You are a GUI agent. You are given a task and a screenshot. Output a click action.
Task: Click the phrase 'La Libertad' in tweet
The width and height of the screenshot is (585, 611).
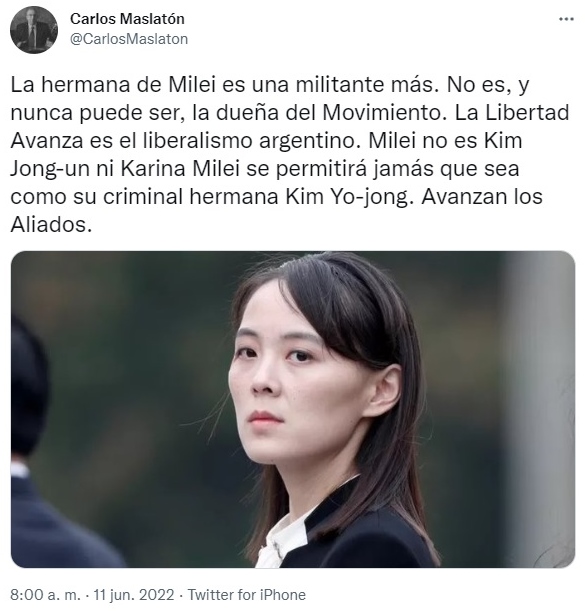(x=512, y=113)
